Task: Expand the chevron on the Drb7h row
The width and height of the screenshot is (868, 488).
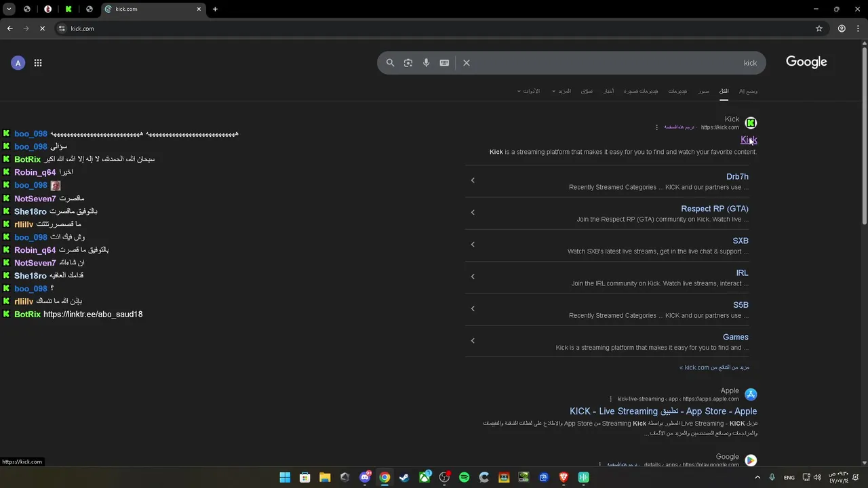Action: [473, 180]
